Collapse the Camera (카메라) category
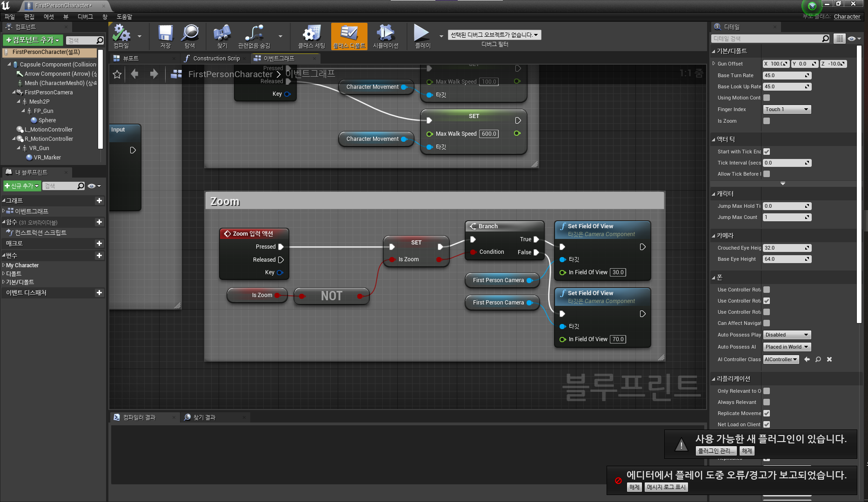Image resolution: width=868 pixels, height=502 pixels. tap(714, 236)
